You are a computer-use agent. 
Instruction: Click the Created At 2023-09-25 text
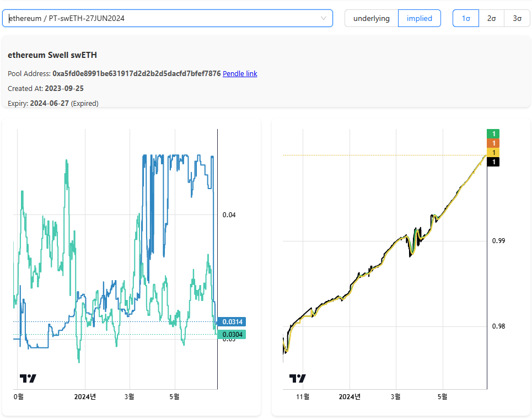46,89
